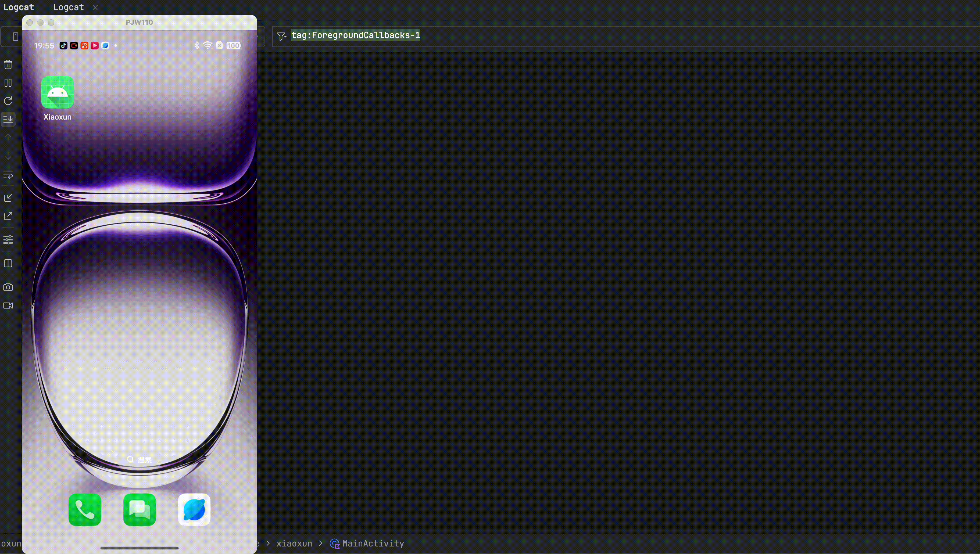Close the second Logcat tab
980x554 pixels.
pyautogui.click(x=95, y=7)
